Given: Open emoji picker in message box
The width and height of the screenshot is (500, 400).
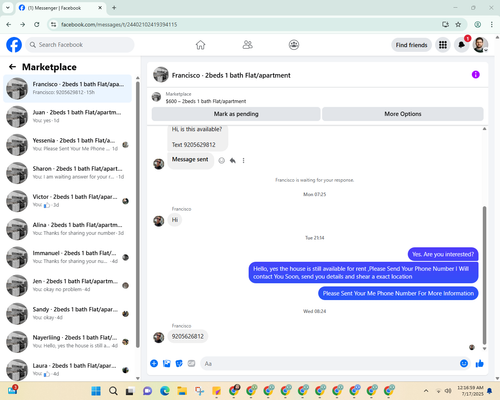Looking at the screenshot, I should pyautogui.click(x=464, y=363).
